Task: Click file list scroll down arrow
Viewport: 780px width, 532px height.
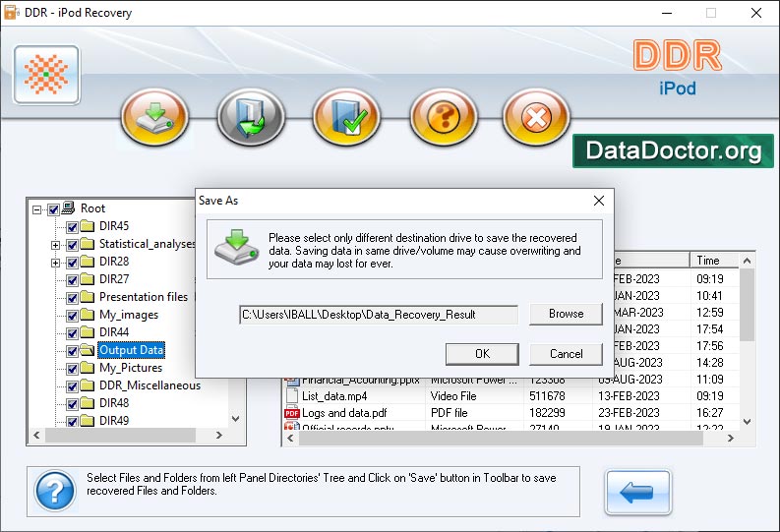Action: click(x=747, y=422)
